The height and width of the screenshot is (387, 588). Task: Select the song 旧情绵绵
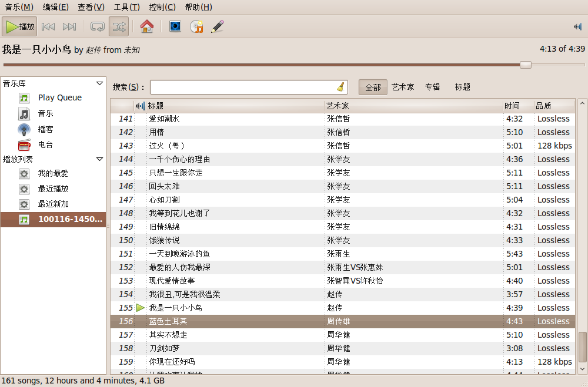[x=343, y=227]
